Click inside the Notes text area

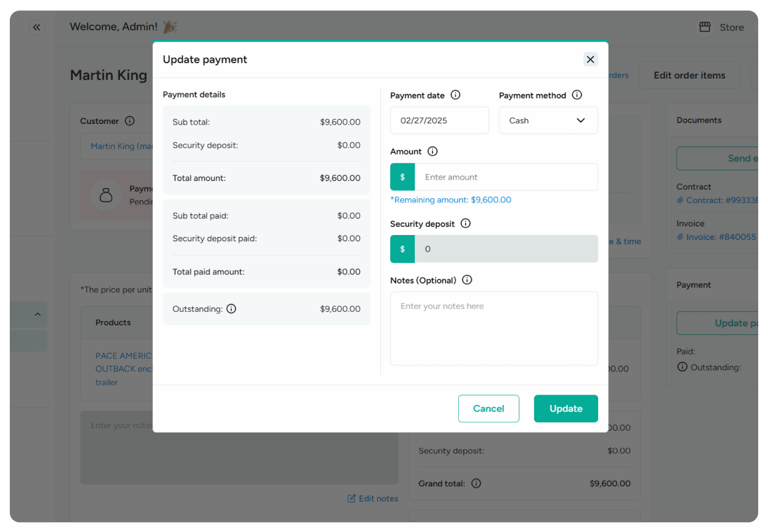click(x=494, y=329)
